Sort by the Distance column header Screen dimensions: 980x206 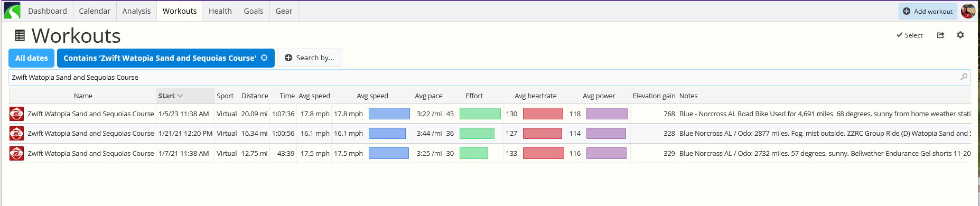255,96
